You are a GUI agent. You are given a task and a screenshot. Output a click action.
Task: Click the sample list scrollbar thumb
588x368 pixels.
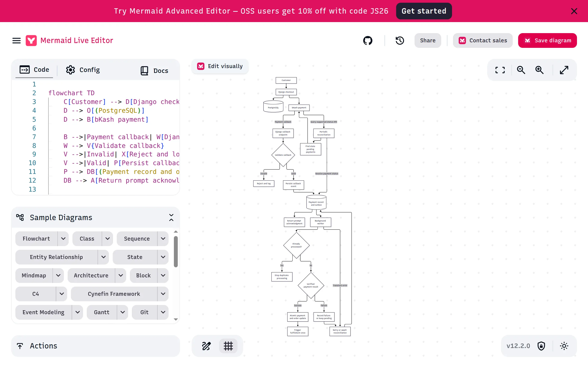click(176, 252)
